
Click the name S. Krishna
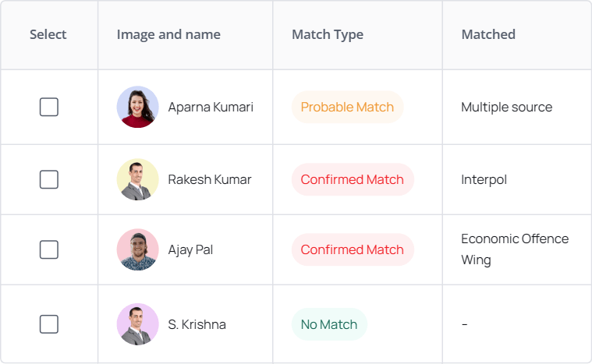point(197,324)
